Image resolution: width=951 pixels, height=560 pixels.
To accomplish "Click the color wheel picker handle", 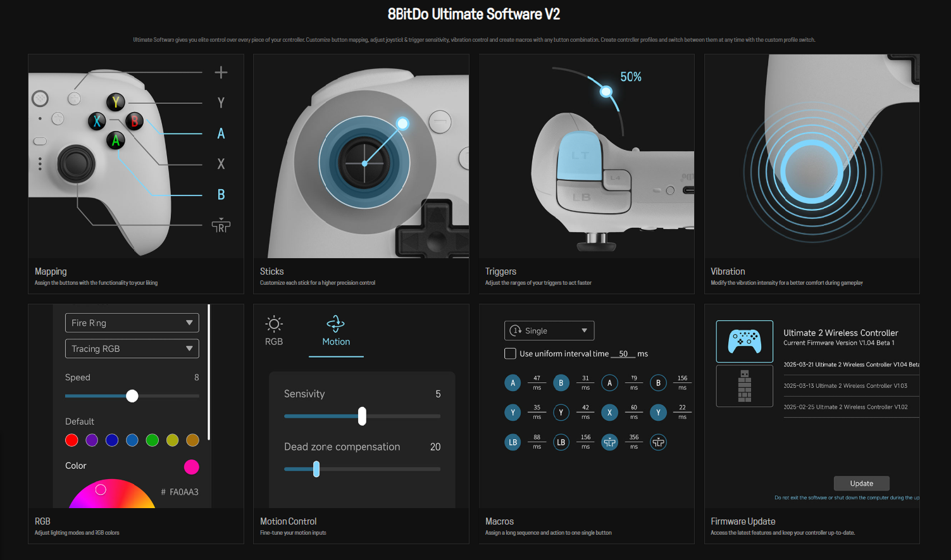I will 101,490.
